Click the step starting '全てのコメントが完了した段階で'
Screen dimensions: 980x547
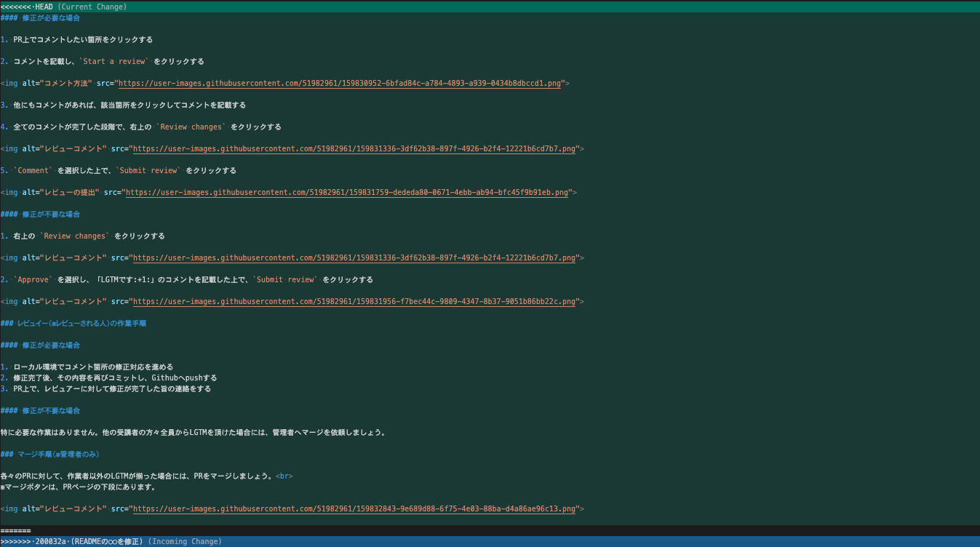[x=141, y=127]
